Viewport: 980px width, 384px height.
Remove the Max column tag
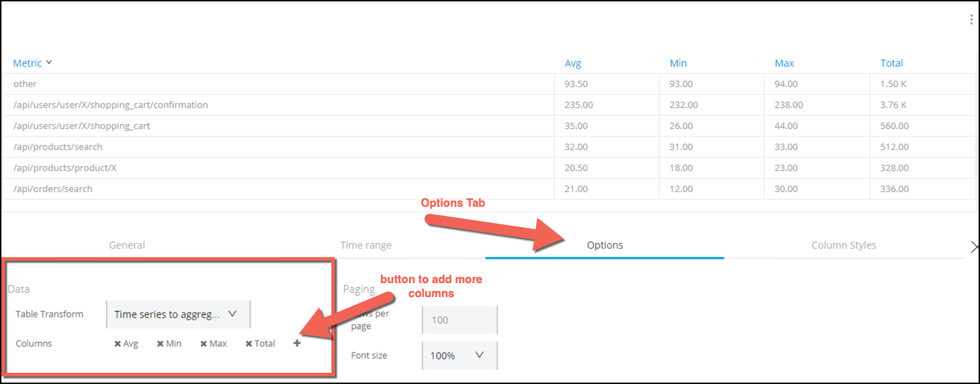point(203,344)
